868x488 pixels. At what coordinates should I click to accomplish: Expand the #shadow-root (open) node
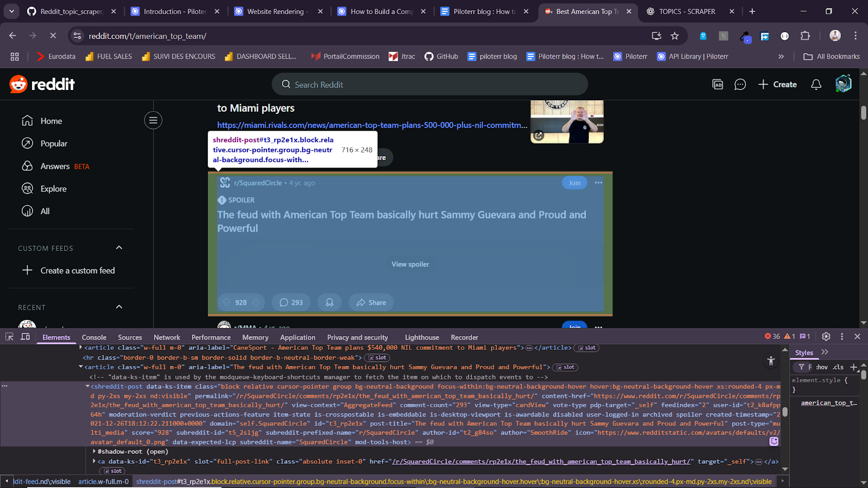pyautogui.click(x=94, y=452)
